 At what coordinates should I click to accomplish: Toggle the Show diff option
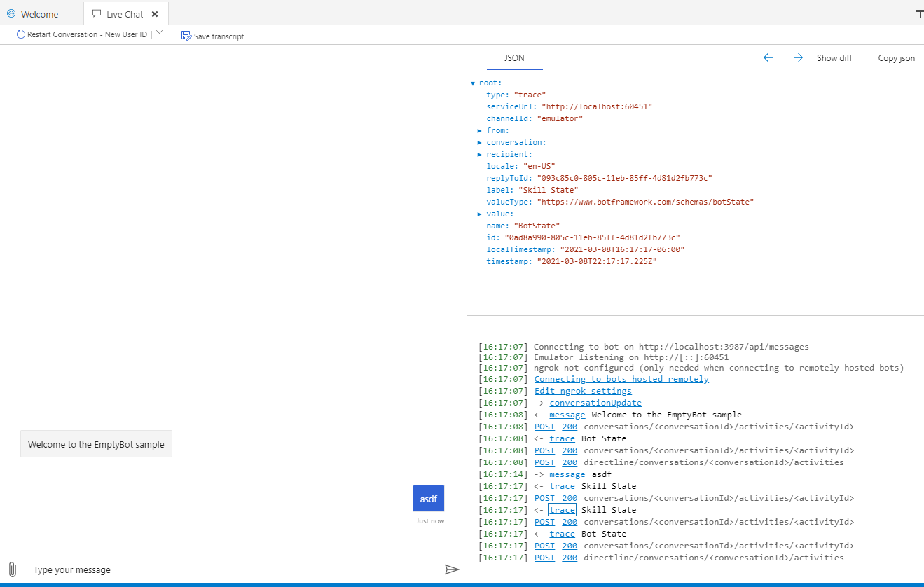pyautogui.click(x=834, y=58)
